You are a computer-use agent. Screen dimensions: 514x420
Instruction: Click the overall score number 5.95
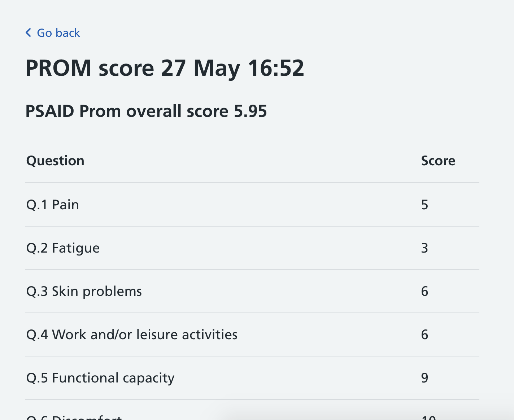251,111
